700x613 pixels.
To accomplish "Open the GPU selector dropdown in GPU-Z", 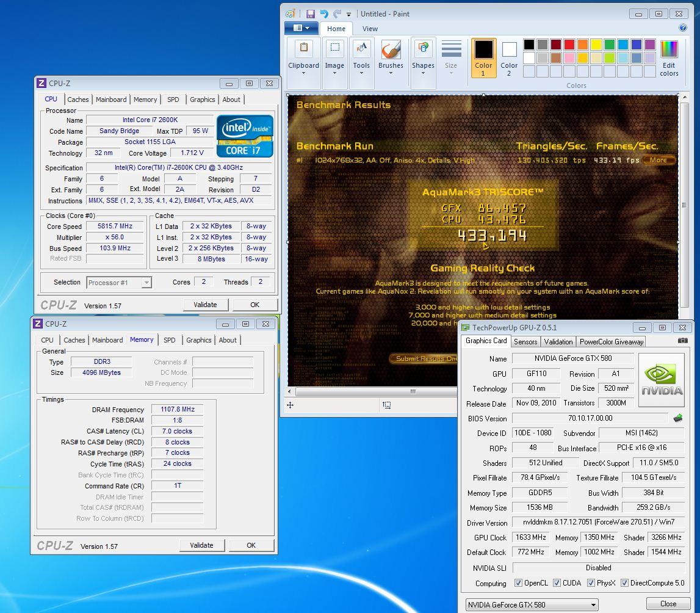I will 532,605.
